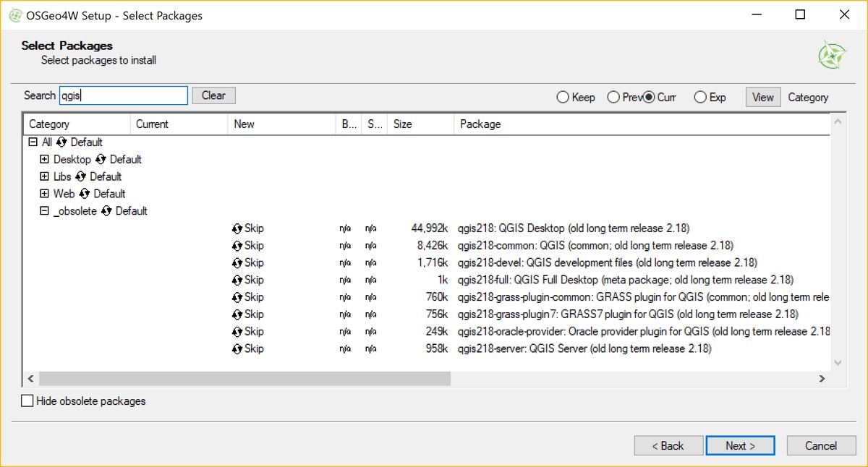Screen dimensions: 868x467
Task: Proceed with the Next button
Action: point(741,446)
